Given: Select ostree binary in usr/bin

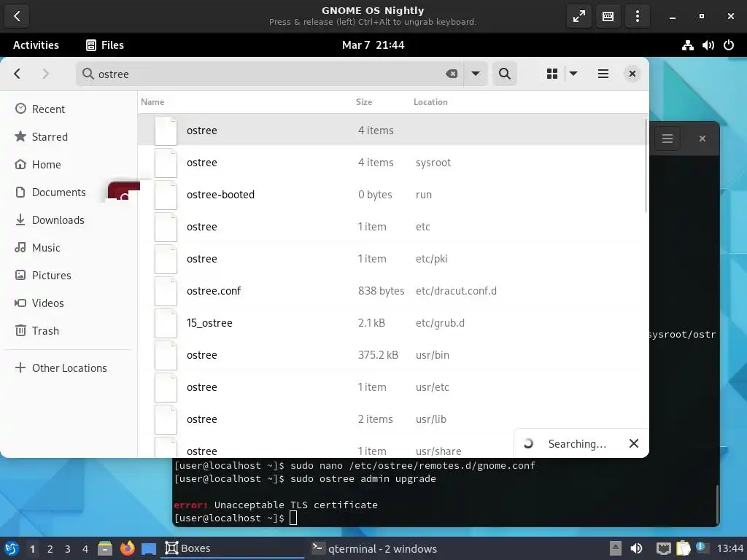Looking at the screenshot, I should click(392, 355).
